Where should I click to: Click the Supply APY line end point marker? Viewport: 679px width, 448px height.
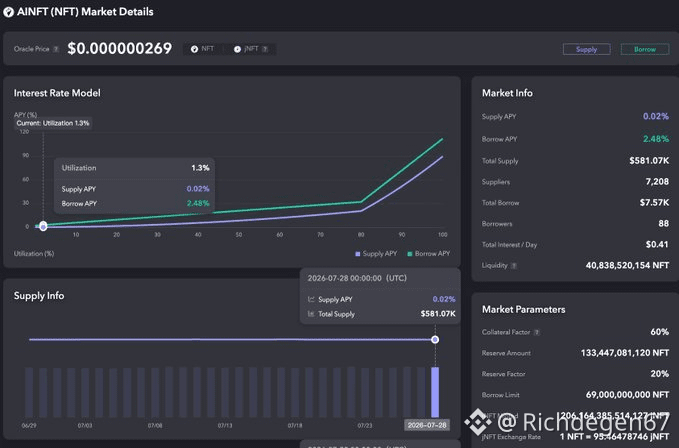(x=435, y=340)
